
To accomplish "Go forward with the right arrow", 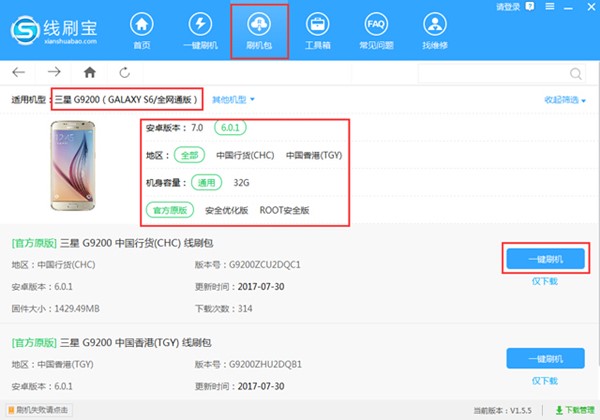I will tap(54, 72).
